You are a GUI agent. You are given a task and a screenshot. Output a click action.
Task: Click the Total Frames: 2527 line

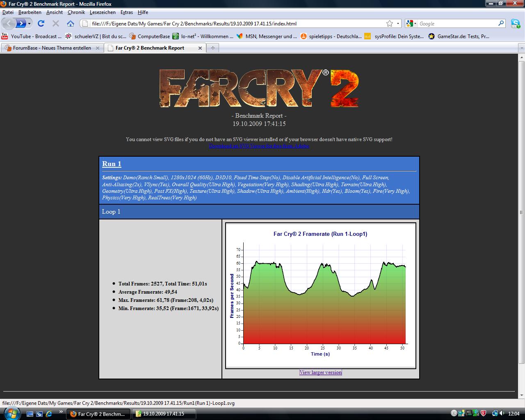click(x=162, y=284)
